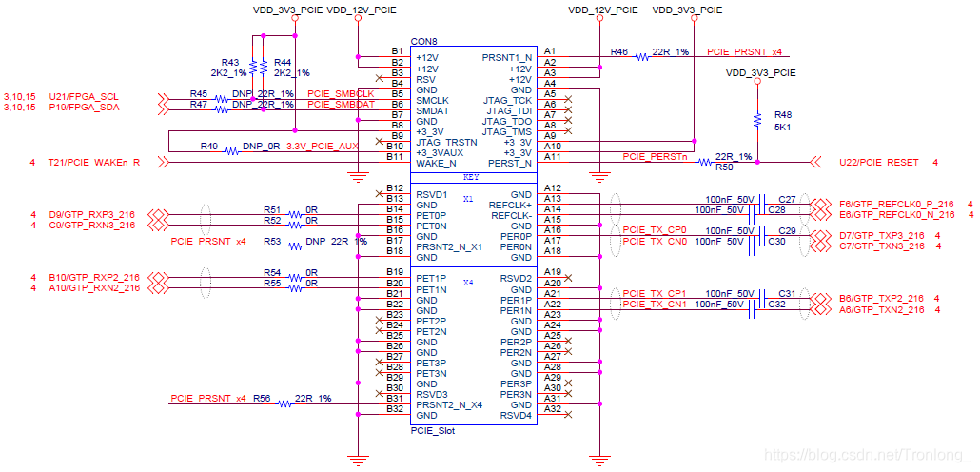Click capacitor designator C32
This screenshot has height=472, width=980.
click(x=777, y=304)
